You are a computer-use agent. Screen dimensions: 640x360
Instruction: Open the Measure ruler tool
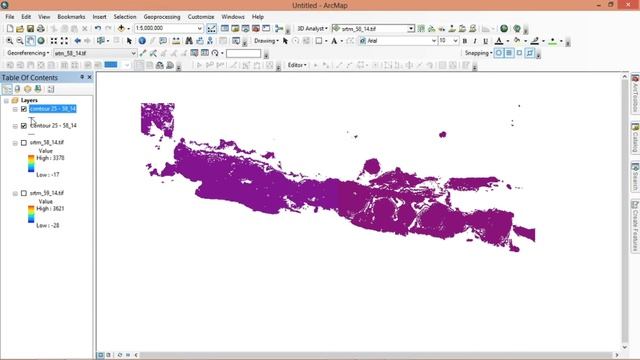click(176, 41)
